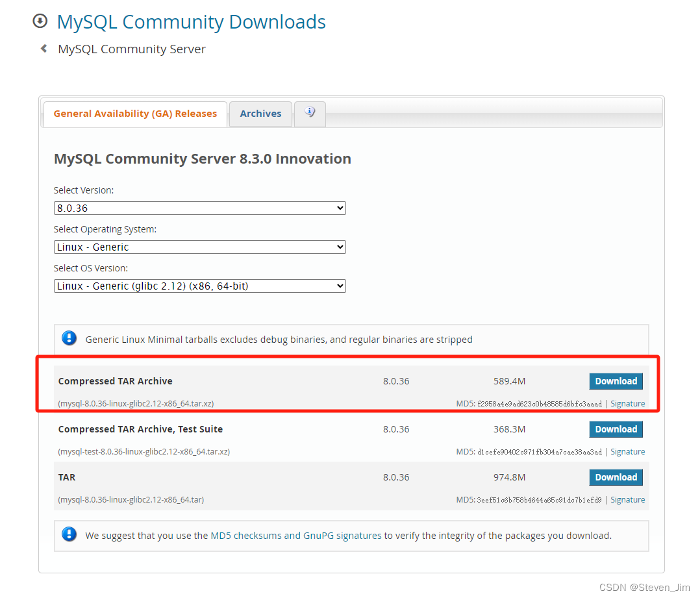Click the 368.3M size value

click(x=509, y=429)
